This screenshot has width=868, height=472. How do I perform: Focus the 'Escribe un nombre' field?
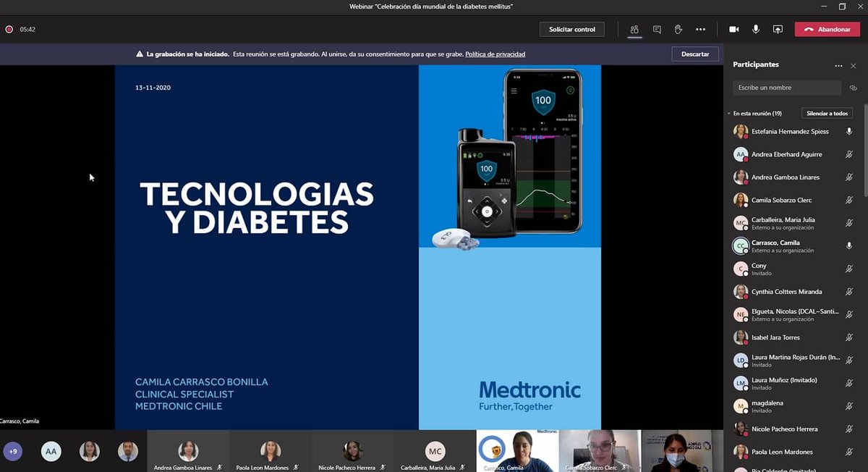tap(788, 88)
